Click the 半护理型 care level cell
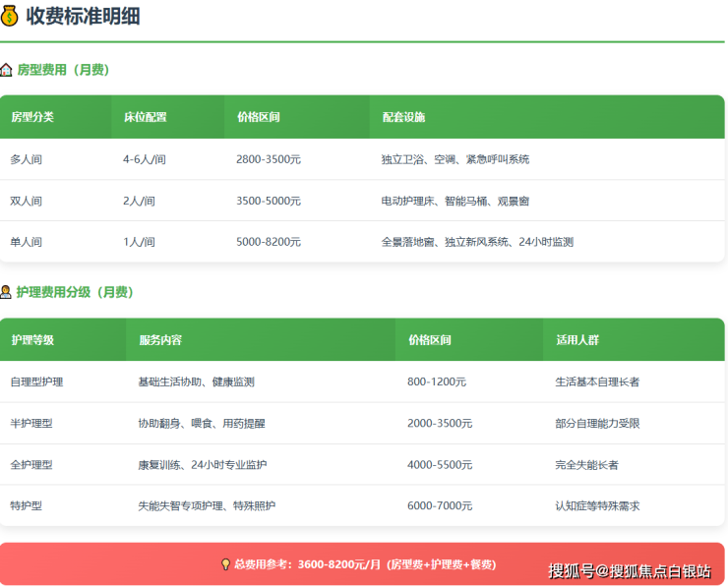The height and width of the screenshot is (588, 728). pos(31,423)
